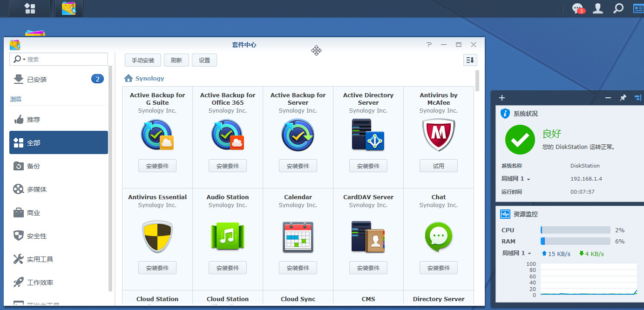Select the Multimedia category
The height and width of the screenshot is (310, 644).
point(59,189)
